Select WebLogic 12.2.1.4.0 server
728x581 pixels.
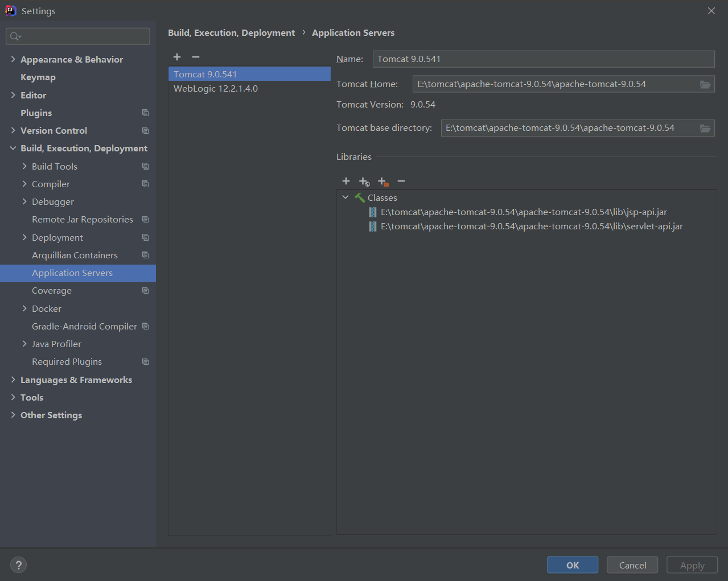point(216,89)
